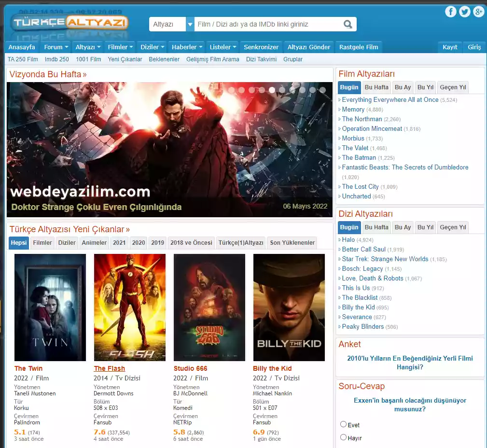Open The Batman subtitle link
This screenshot has width=487, height=448.
[359, 157]
